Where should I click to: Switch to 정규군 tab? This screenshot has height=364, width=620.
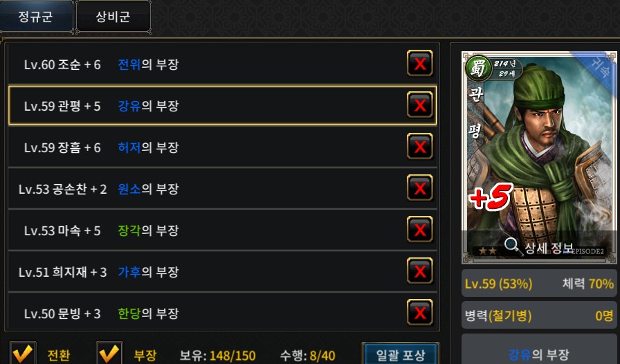(x=35, y=17)
